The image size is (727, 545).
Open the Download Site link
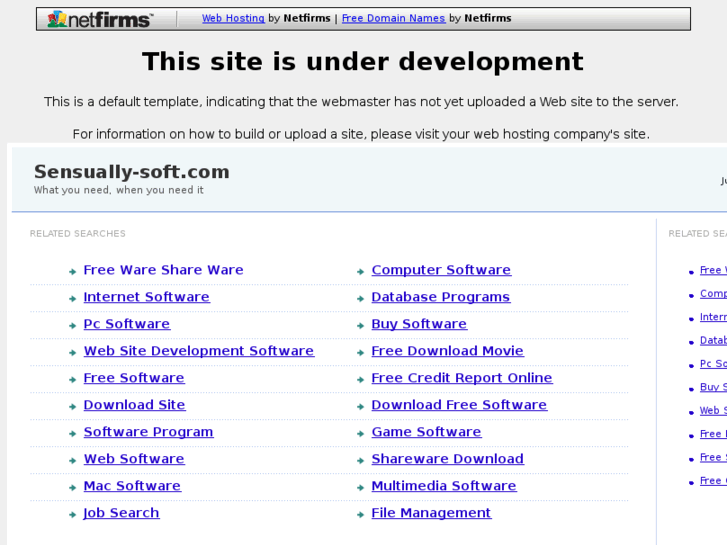click(134, 404)
